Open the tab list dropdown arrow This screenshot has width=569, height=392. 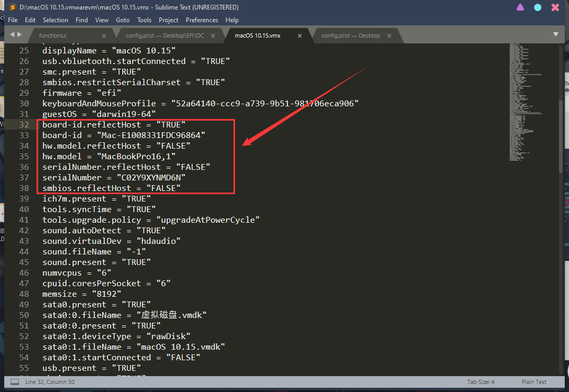(x=556, y=34)
